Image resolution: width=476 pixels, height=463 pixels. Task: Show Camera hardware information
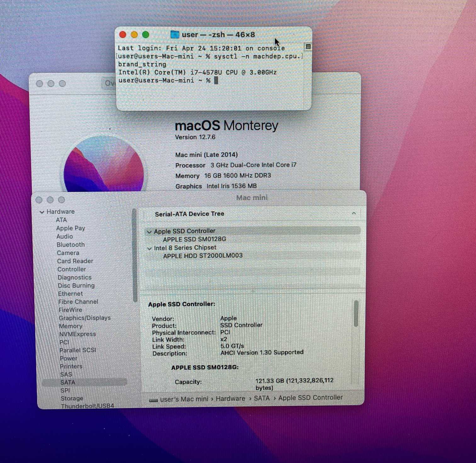[68, 253]
